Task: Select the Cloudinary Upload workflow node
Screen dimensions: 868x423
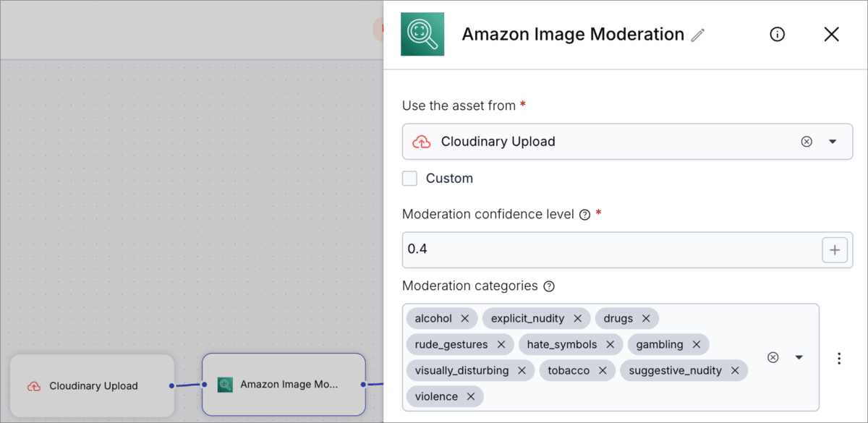Action: pos(92,385)
